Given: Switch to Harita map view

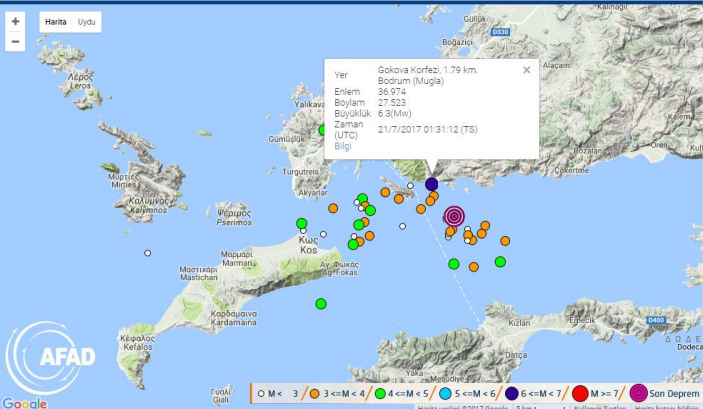Looking at the screenshot, I should pyautogui.click(x=55, y=21).
